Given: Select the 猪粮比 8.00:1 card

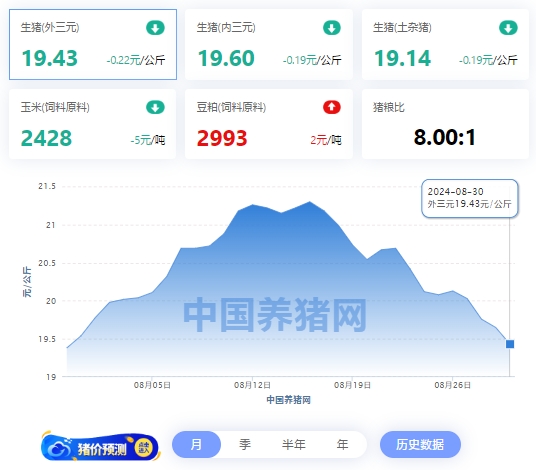Looking at the screenshot, I should pyautogui.click(x=445, y=124).
